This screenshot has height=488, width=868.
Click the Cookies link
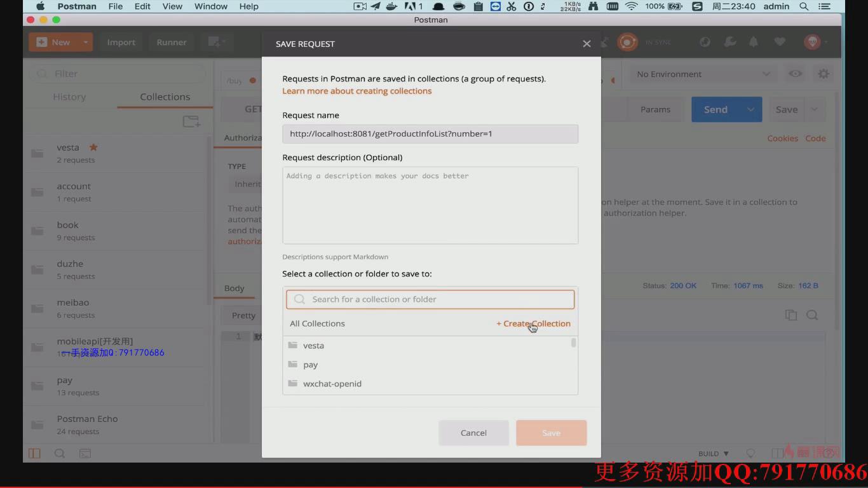click(x=782, y=138)
